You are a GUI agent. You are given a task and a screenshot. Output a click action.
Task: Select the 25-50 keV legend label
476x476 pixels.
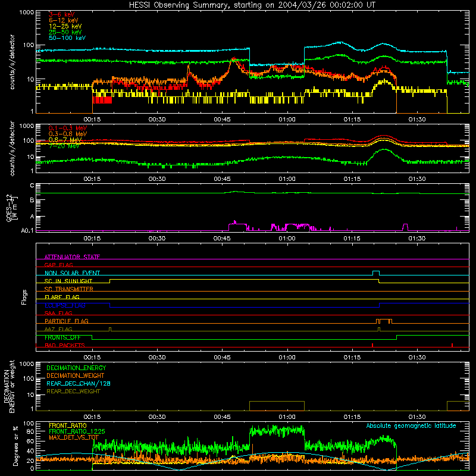pyautogui.click(x=65, y=32)
